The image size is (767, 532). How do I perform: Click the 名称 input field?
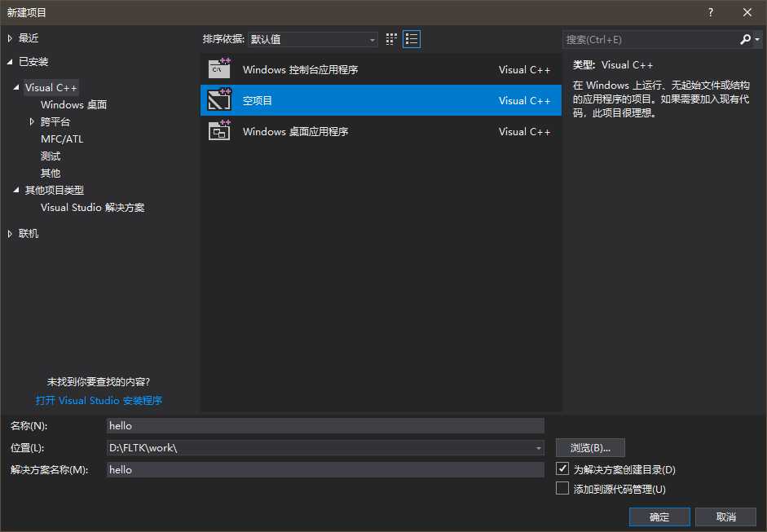[x=325, y=426]
